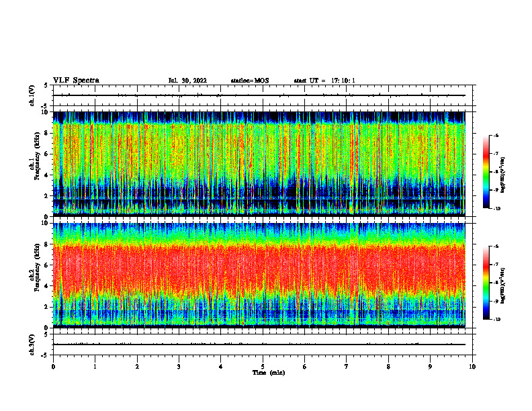Click the station=MOS label
The image size is (532, 411).
[x=250, y=81]
